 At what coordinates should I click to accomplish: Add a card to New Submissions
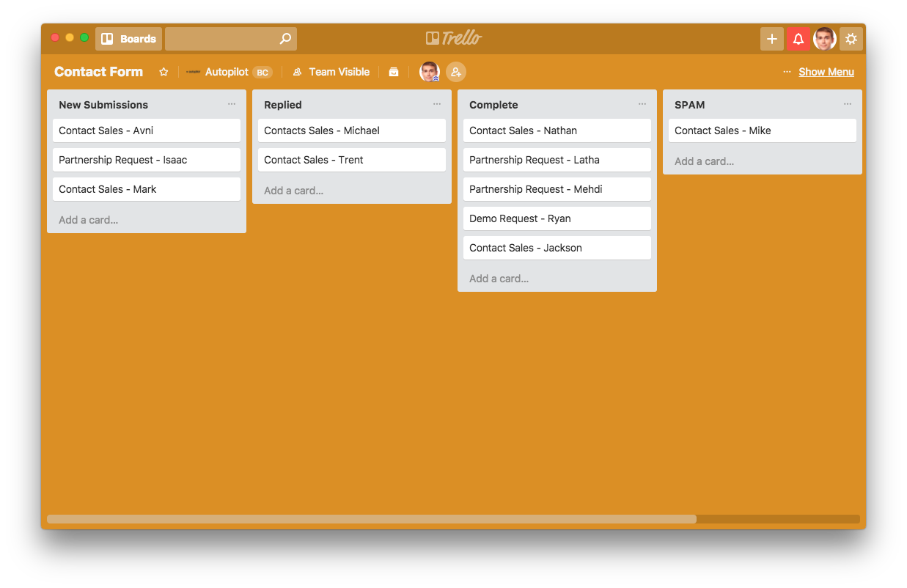[89, 220]
